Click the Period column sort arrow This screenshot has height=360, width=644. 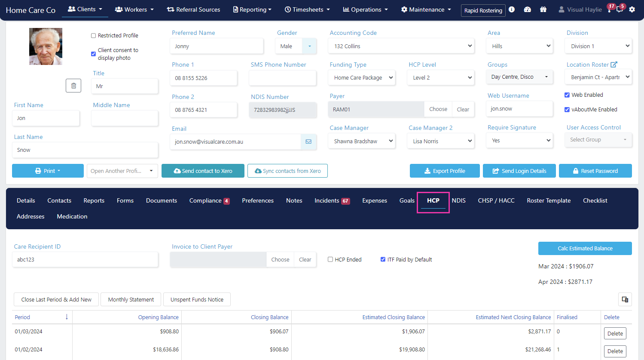(67, 317)
